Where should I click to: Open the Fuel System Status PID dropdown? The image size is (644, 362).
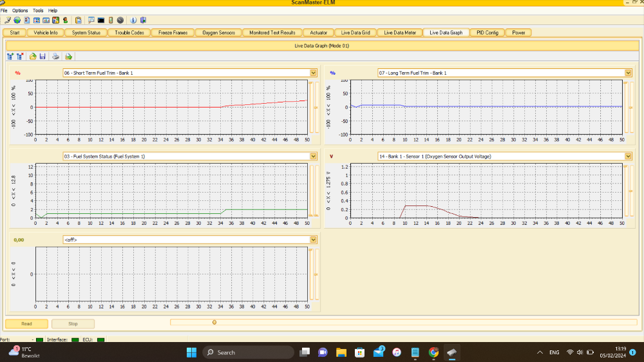point(313,156)
